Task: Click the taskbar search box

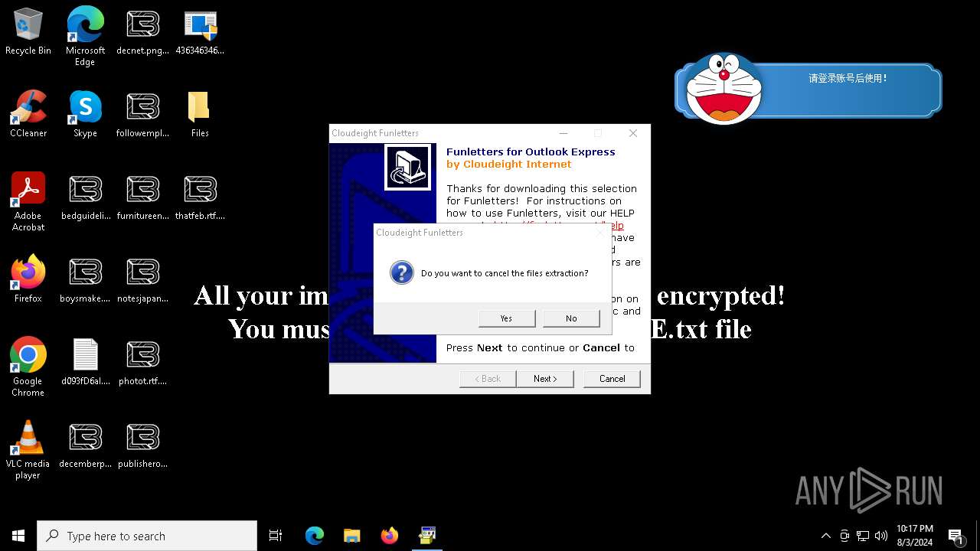Action: point(147,536)
